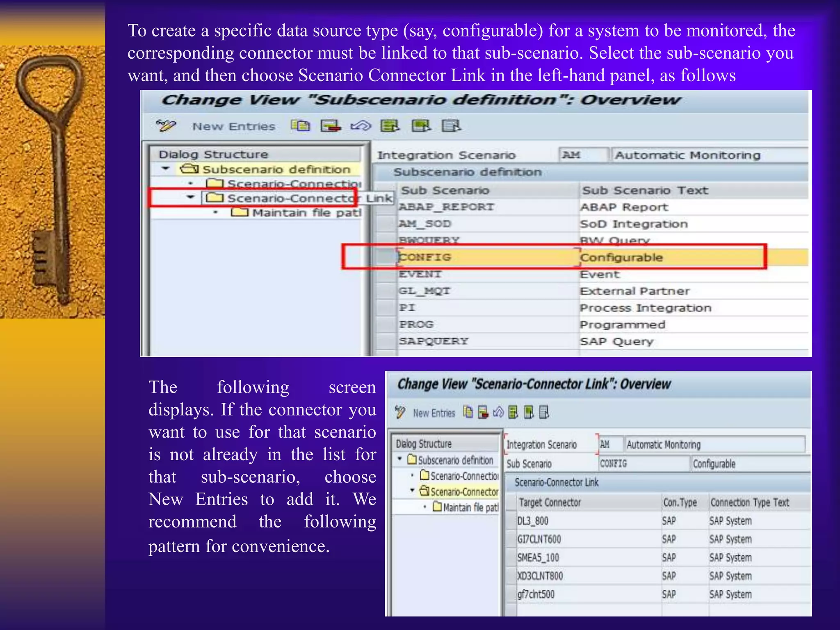Collapse Subscenario definition node in lower dialog structure

(x=400, y=459)
